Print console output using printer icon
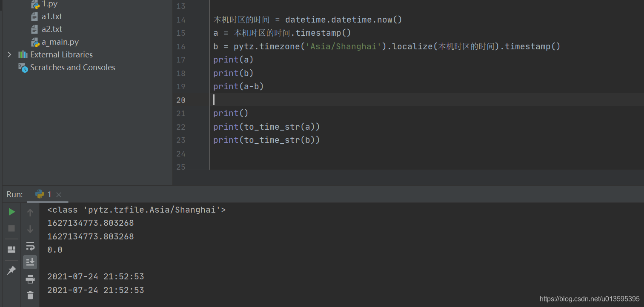The height and width of the screenshot is (307, 644). 30,279
